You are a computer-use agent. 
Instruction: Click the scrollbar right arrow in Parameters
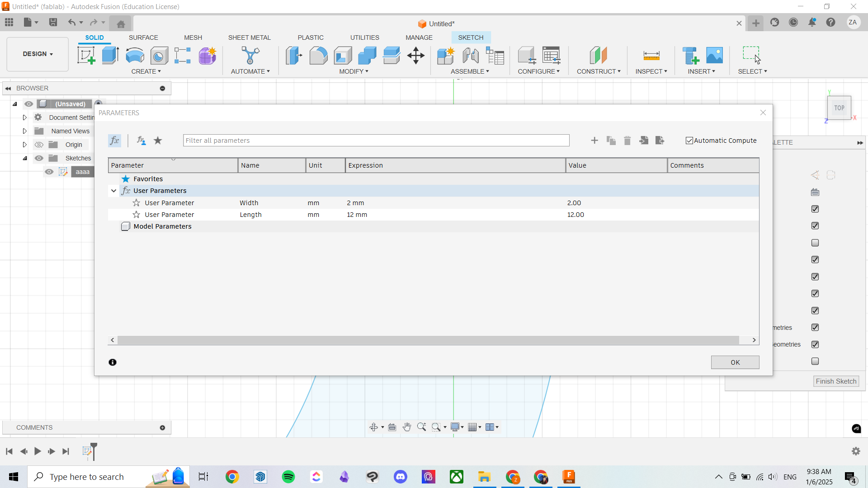(754, 340)
